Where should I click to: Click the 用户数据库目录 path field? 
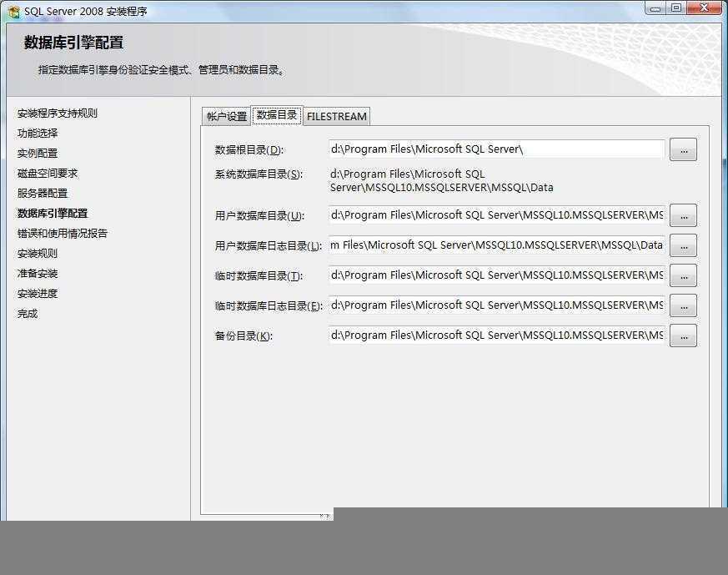tap(496, 215)
